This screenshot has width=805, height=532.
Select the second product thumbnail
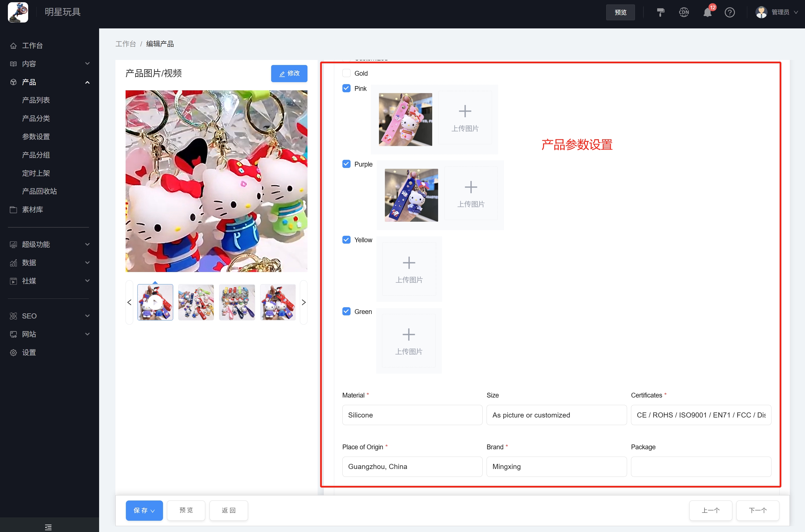click(196, 302)
